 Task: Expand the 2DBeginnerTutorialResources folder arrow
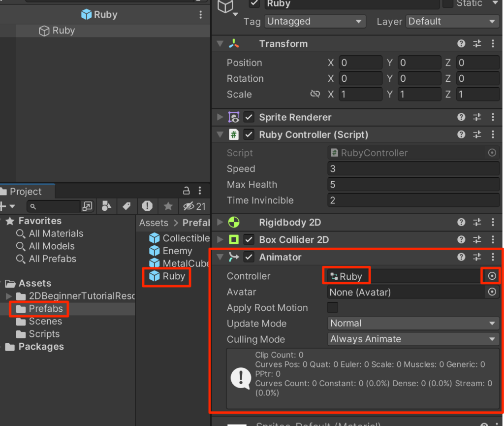[9, 296]
